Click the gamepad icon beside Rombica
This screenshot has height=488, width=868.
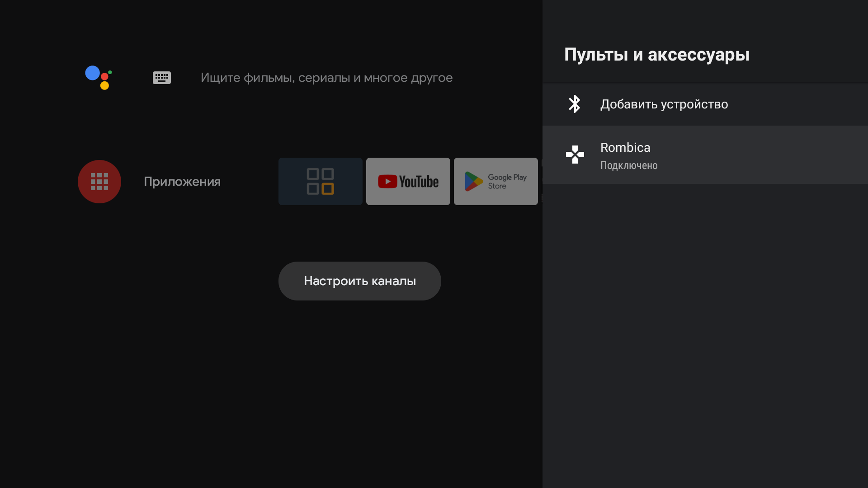pyautogui.click(x=575, y=155)
